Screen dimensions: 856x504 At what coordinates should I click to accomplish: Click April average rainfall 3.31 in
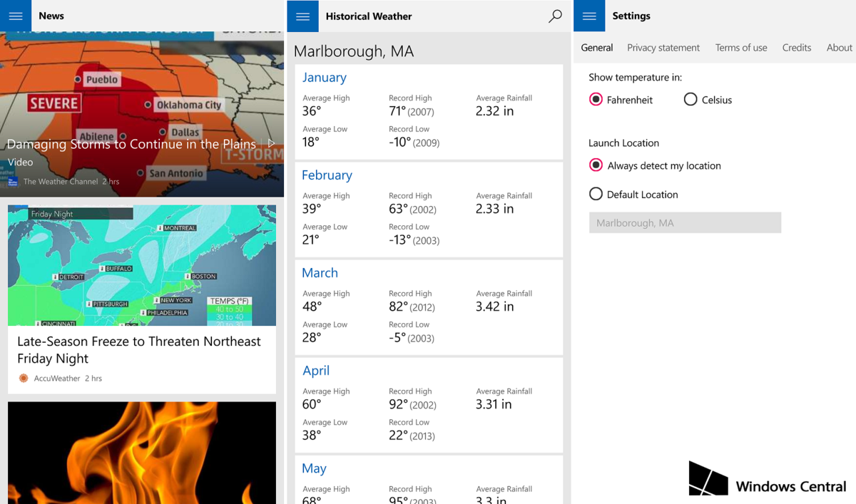tap(494, 404)
